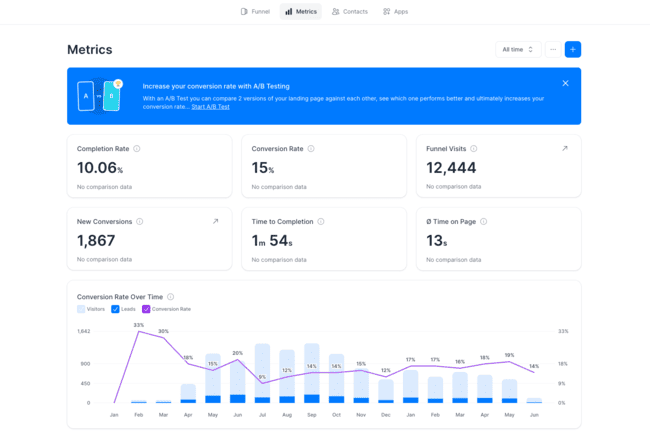Go to the Contacts tab
This screenshot has height=433, width=650.
[x=350, y=12]
